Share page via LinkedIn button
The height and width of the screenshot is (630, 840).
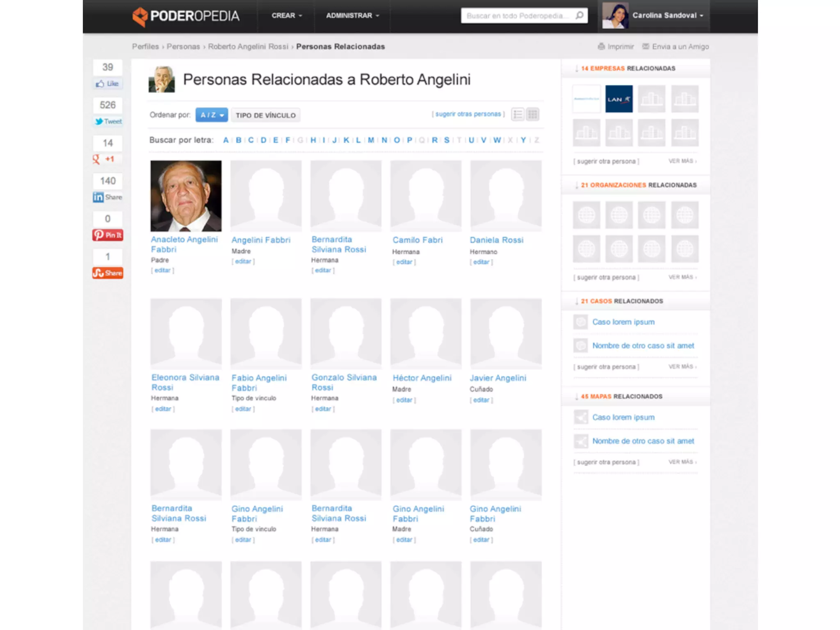[107, 197]
